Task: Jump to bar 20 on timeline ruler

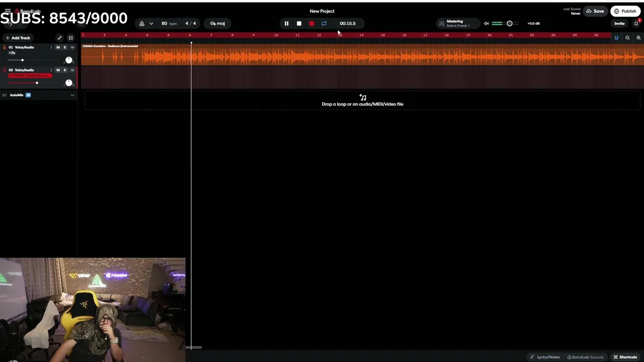Action: [x=489, y=35]
